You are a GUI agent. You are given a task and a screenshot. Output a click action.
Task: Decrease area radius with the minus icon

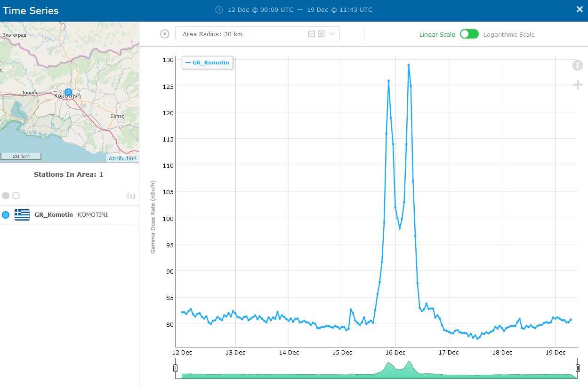[312, 34]
